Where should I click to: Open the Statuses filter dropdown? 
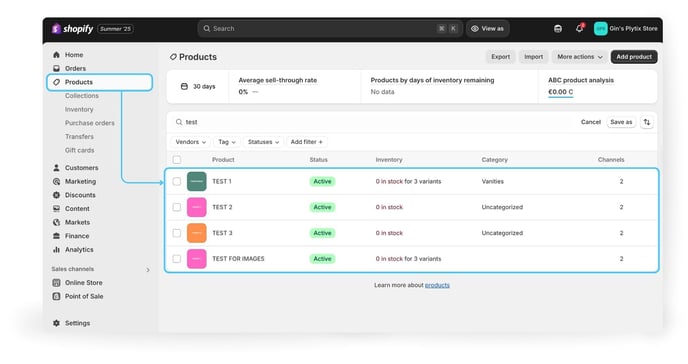pos(263,142)
